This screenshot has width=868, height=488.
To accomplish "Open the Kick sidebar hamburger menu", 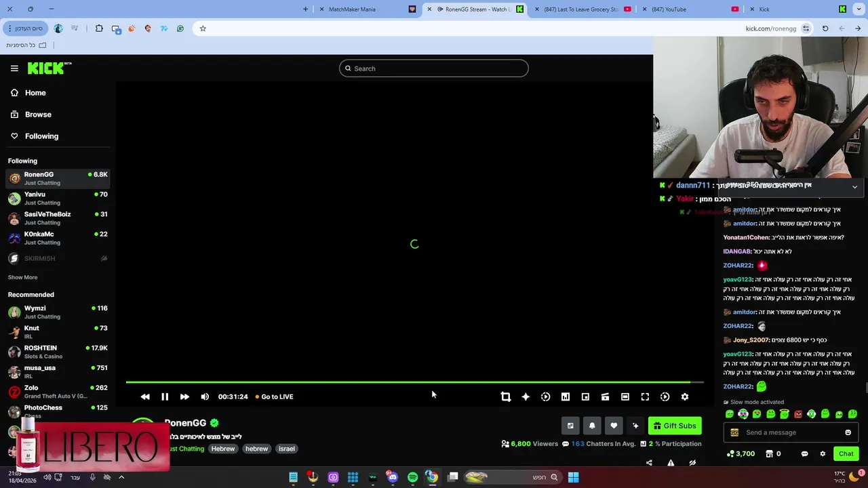I will [x=14, y=68].
